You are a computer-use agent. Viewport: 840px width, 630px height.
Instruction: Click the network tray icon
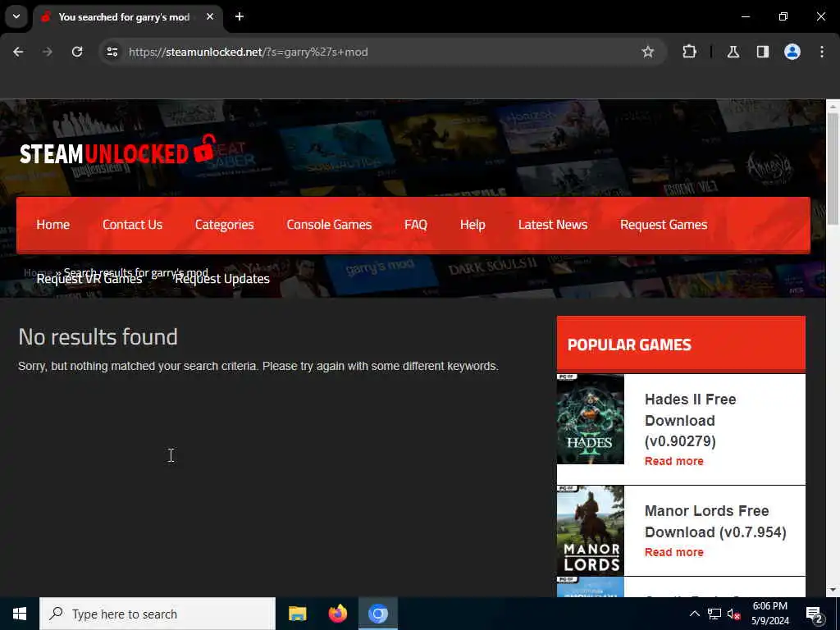click(714, 614)
